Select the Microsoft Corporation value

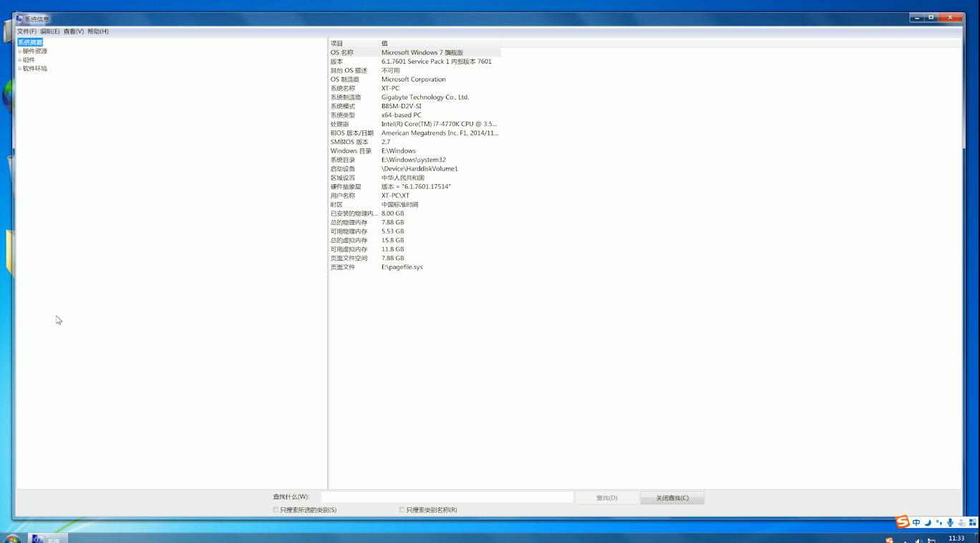tap(413, 80)
